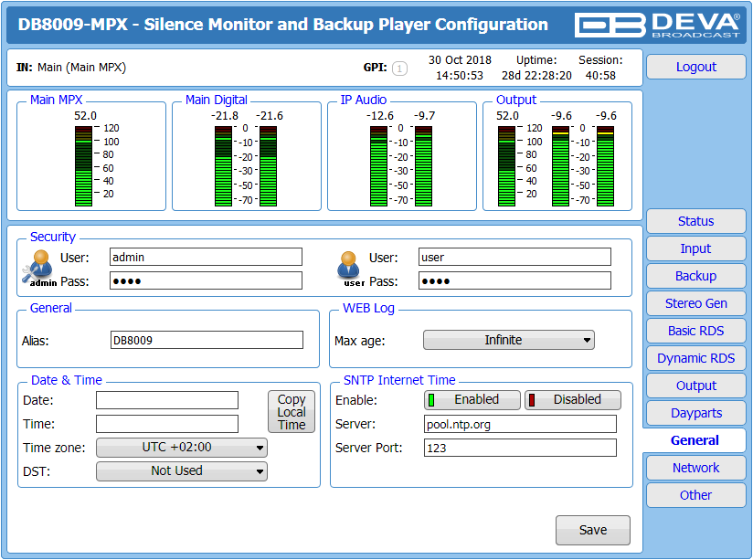Screen dimensions: 753x560
Task: Open the Time zone dropdown
Action: (182, 448)
